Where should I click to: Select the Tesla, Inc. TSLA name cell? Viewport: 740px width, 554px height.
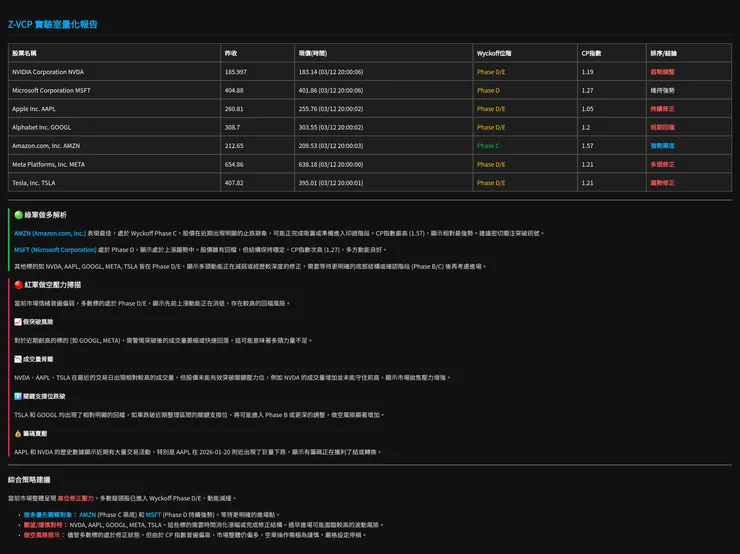(x=114, y=183)
